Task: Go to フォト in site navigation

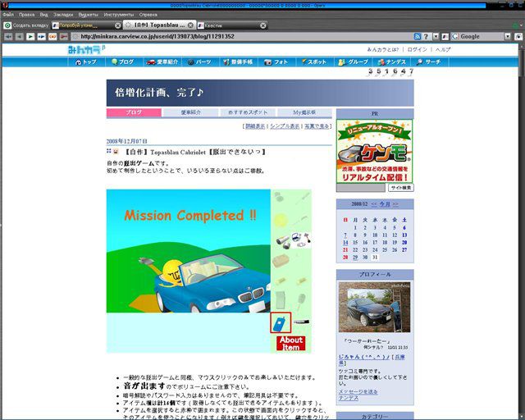Action: point(276,62)
